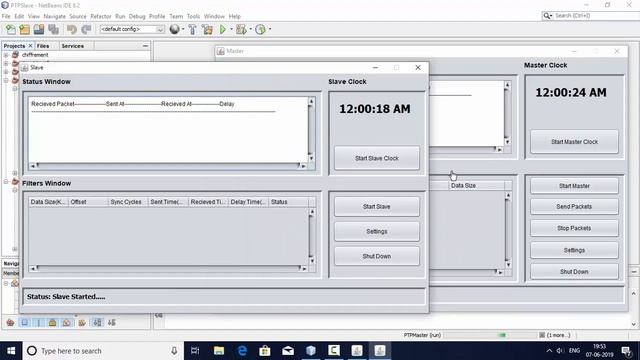The image size is (640, 360).
Task: Click Shut Down in the Slave window
Action: point(377,256)
